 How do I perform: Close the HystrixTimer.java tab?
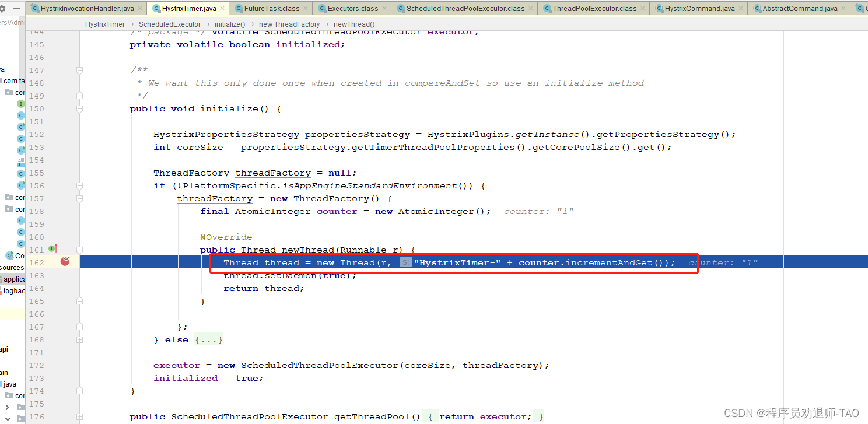(x=222, y=9)
